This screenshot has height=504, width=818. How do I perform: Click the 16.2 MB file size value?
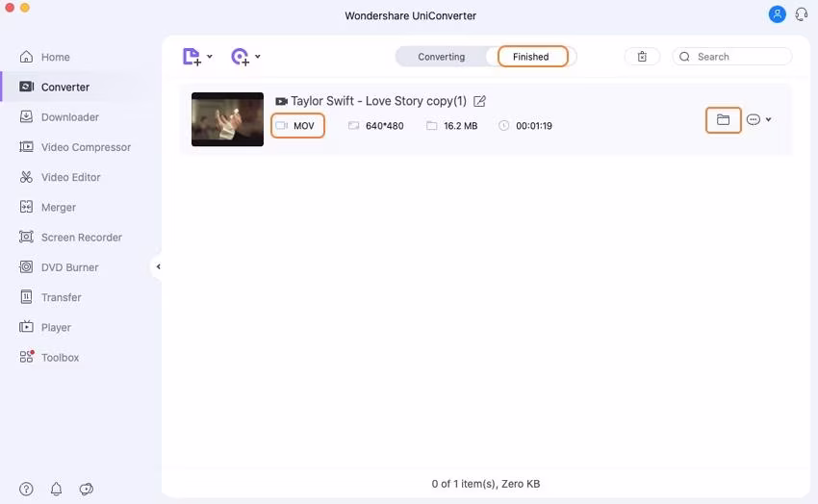point(461,126)
